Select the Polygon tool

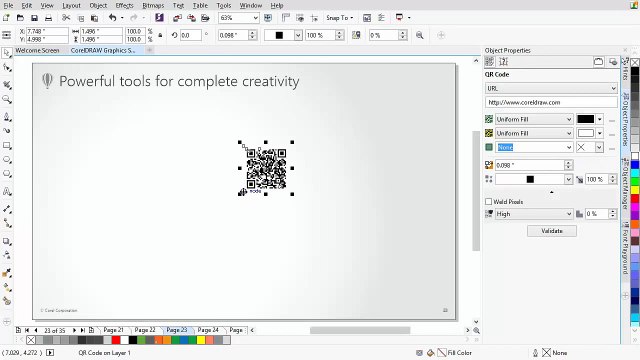click(7, 174)
